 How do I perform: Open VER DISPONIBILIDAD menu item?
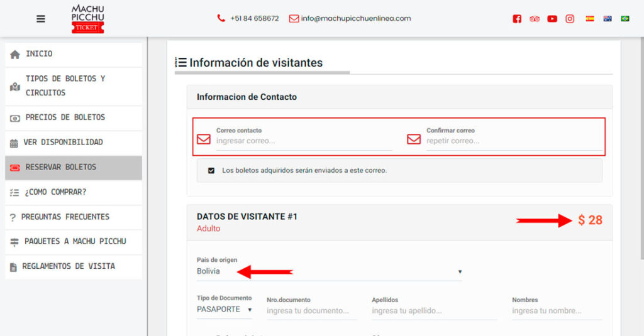click(x=63, y=143)
